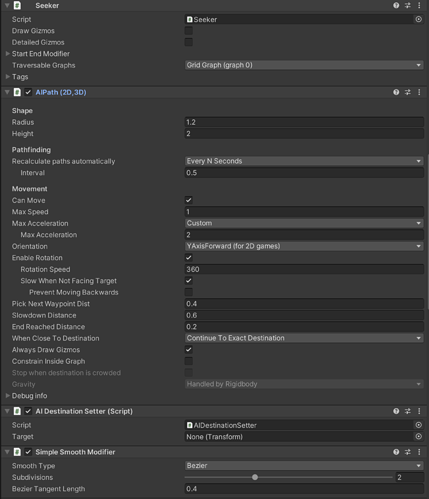Viewport: 429px width, 499px height.
Task: Open object picker for Target transform field
Action: tap(419, 436)
